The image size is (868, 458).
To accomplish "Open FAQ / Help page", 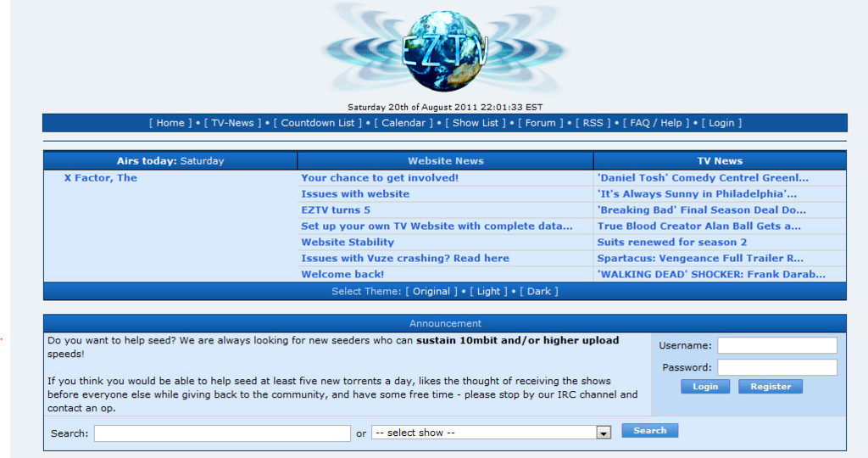I will 656,123.
